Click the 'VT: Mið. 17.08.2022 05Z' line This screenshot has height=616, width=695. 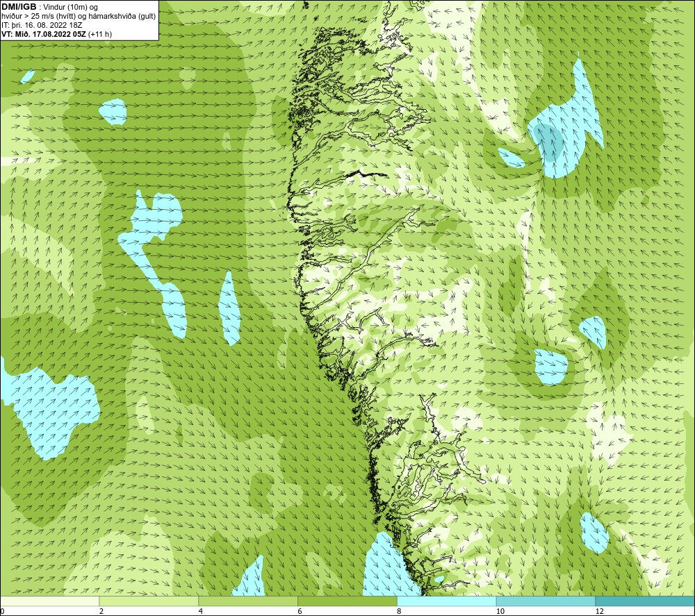click(44, 34)
